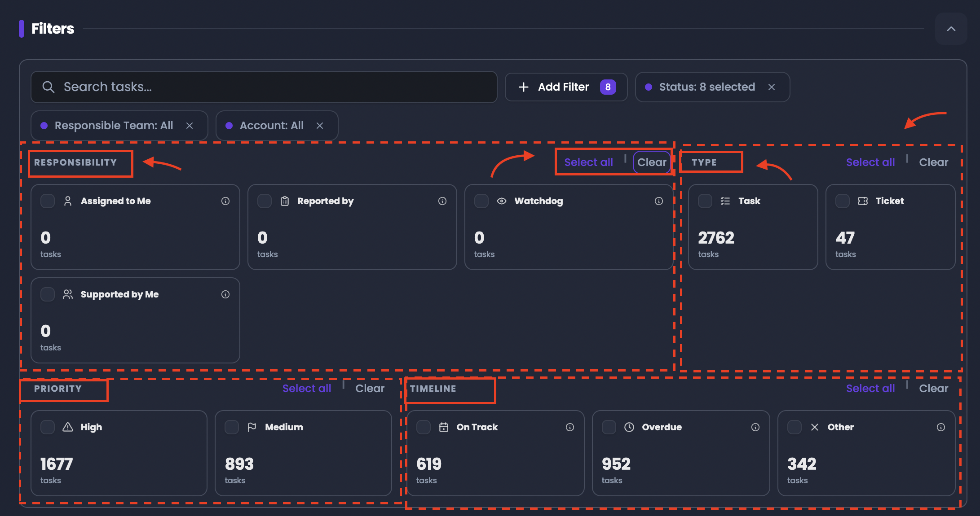The width and height of the screenshot is (980, 516).
Task: Check the Overdue timeline checkbox
Action: point(609,427)
